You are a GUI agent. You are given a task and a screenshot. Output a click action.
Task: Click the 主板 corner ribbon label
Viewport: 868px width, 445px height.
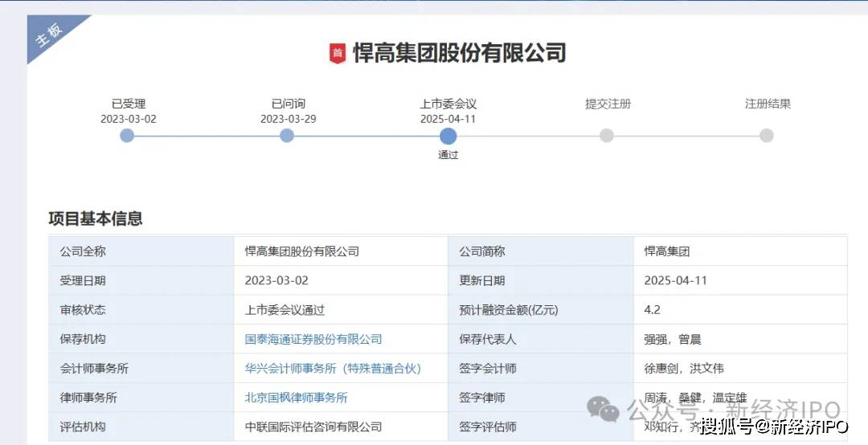click(49, 35)
